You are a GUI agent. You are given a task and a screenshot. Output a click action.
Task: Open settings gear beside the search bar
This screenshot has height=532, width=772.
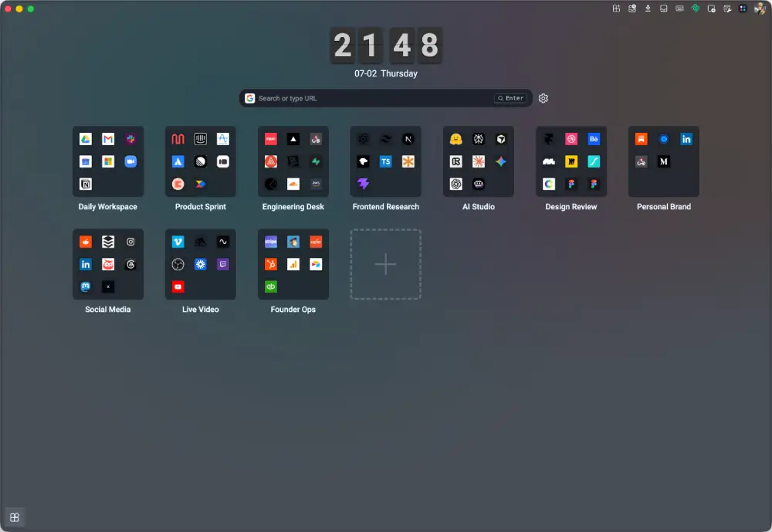point(543,99)
